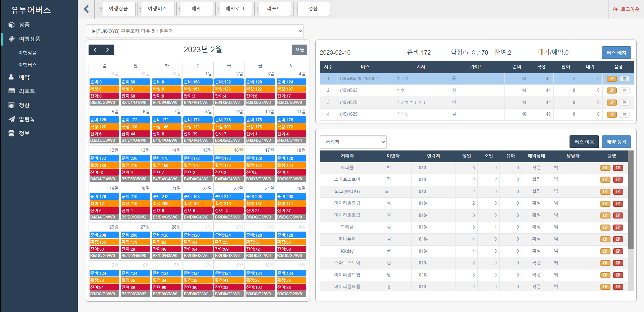The width and height of the screenshot is (644, 312).
Task: Click the trash icon for bus (45)1625
Action: point(624,115)
